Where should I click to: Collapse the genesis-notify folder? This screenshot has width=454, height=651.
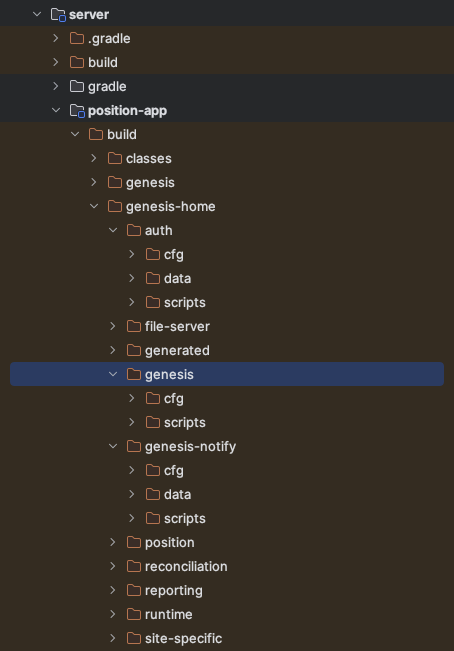coord(113,446)
